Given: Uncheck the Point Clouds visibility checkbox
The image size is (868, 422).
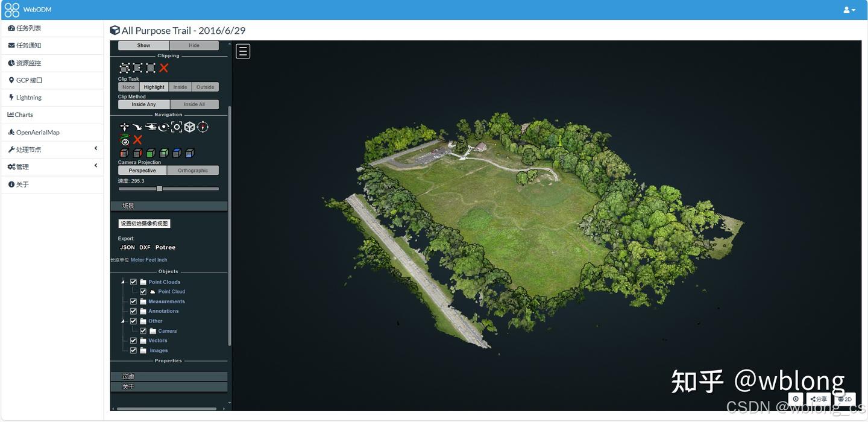Looking at the screenshot, I should (133, 282).
